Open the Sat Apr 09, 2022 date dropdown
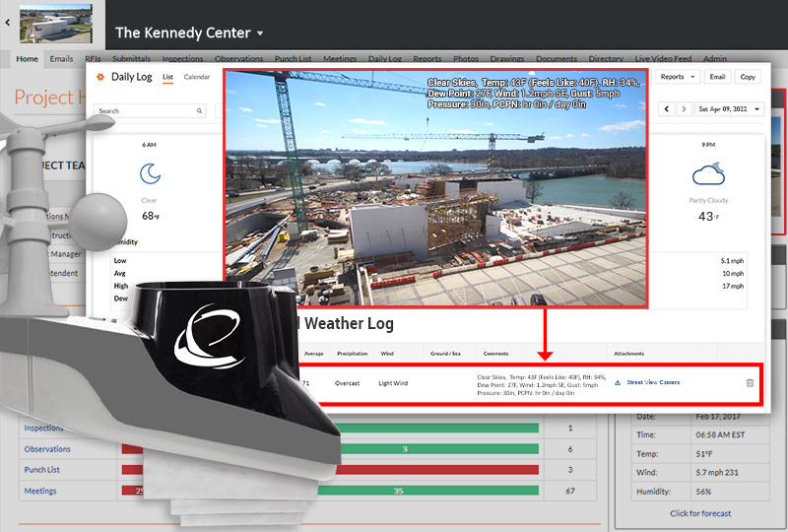The image size is (788, 532). click(x=729, y=108)
